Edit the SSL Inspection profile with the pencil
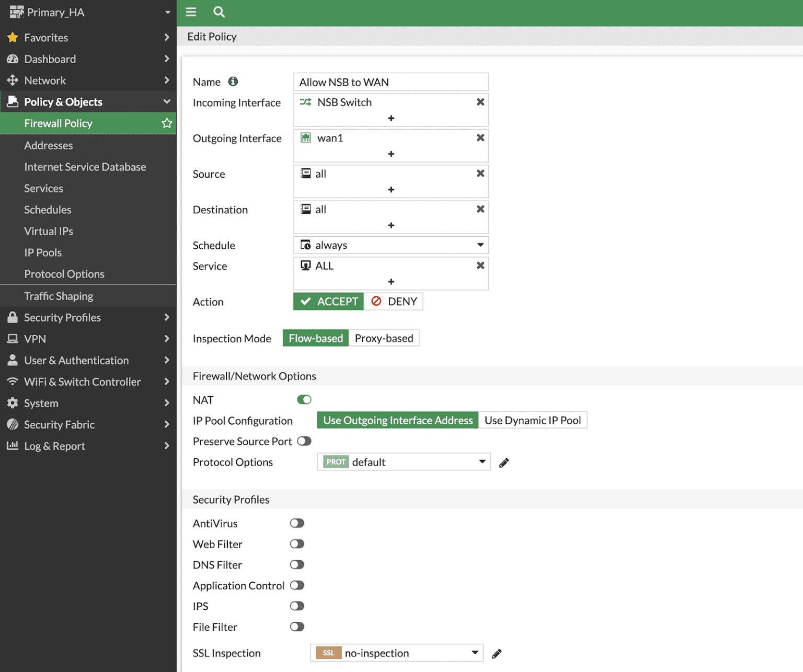Screen dimensions: 803x672 (496, 653)
